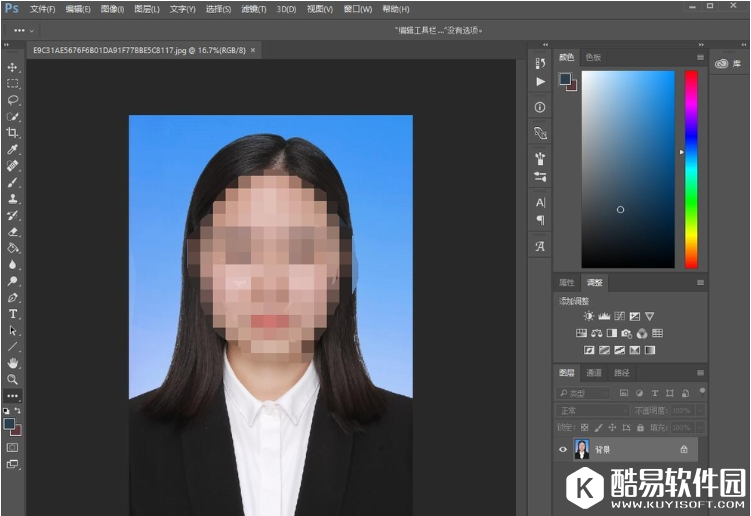Image resolution: width=751 pixels, height=516 pixels.
Task: Add a Brightness/Contrast adjustment
Action: click(588, 316)
